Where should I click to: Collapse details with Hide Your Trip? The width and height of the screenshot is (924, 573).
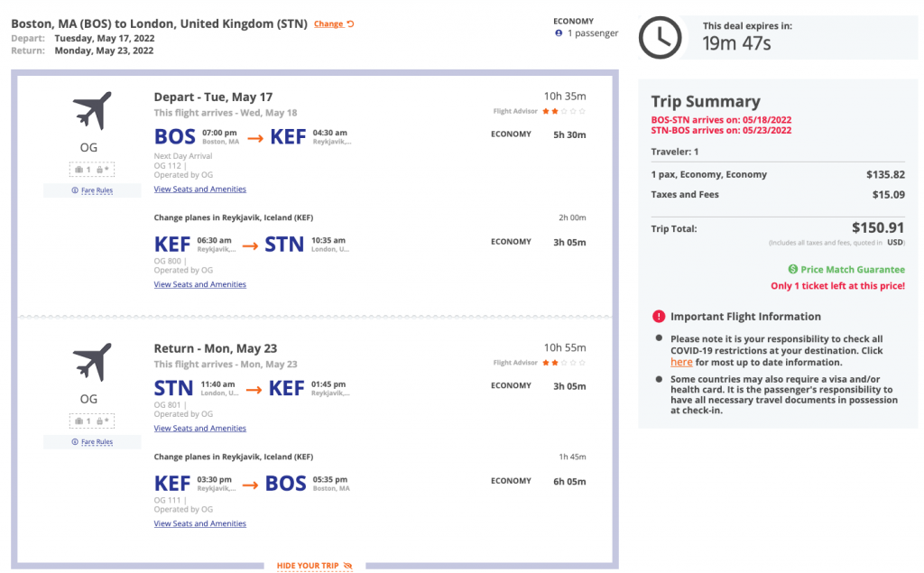(x=314, y=566)
